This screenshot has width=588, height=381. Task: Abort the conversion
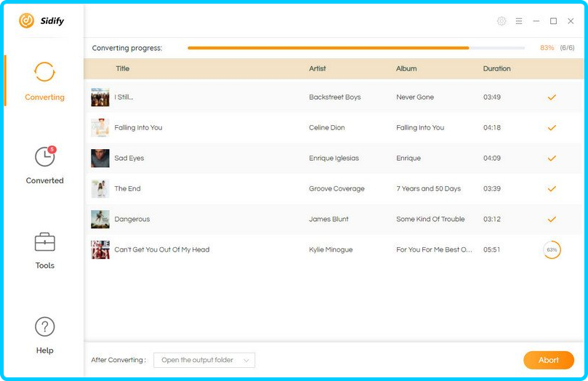click(x=549, y=360)
